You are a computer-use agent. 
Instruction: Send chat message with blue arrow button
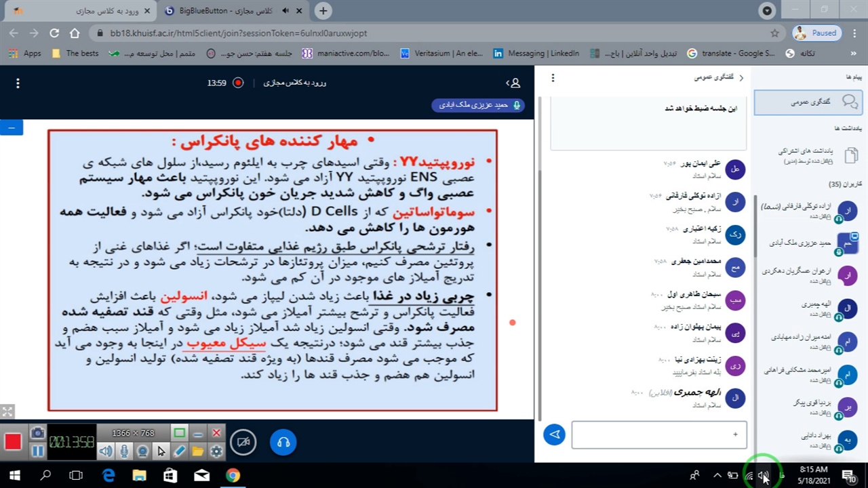[554, 434]
